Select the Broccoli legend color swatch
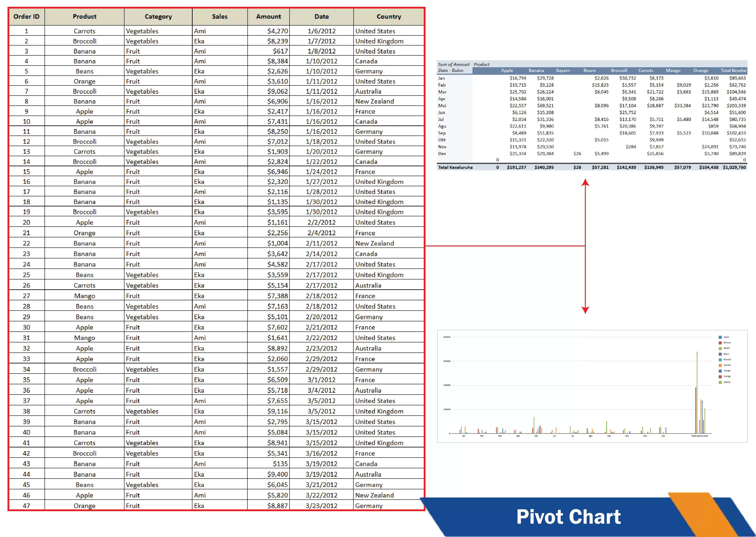756x537 pixels. (720, 359)
